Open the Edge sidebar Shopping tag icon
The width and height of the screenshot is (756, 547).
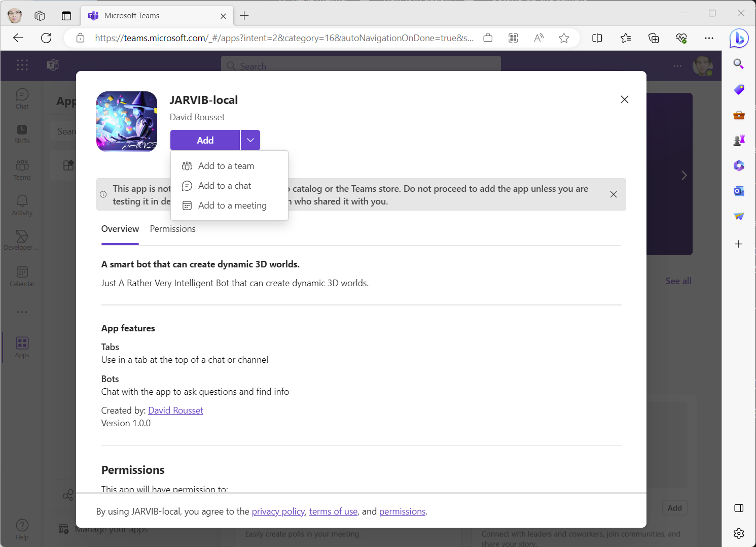pyautogui.click(x=739, y=89)
